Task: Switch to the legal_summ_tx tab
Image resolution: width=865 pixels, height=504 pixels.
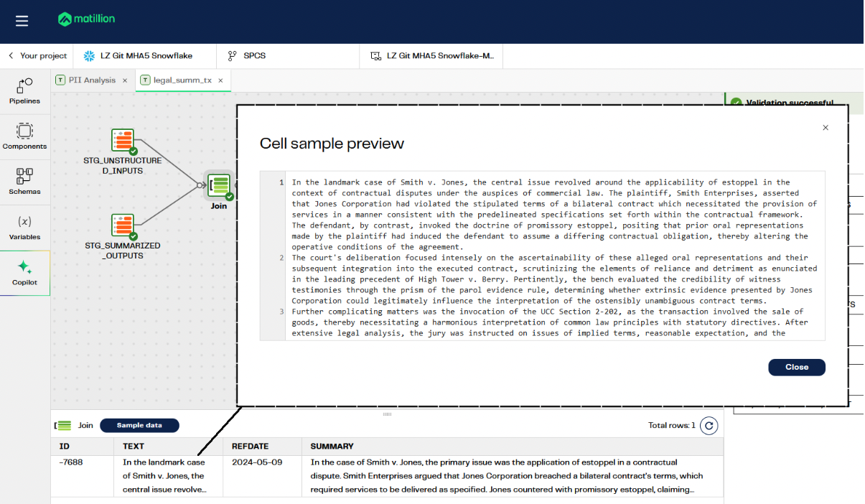Action: (x=182, y=80)
